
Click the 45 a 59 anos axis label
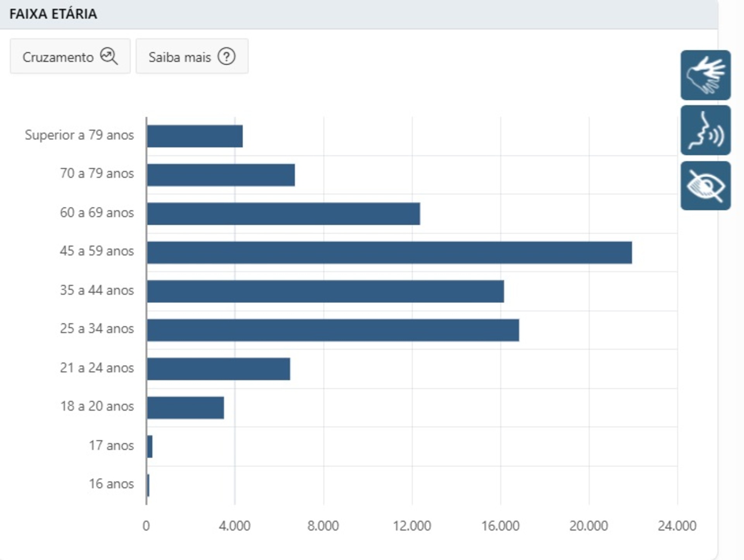(x=97, y=251)
